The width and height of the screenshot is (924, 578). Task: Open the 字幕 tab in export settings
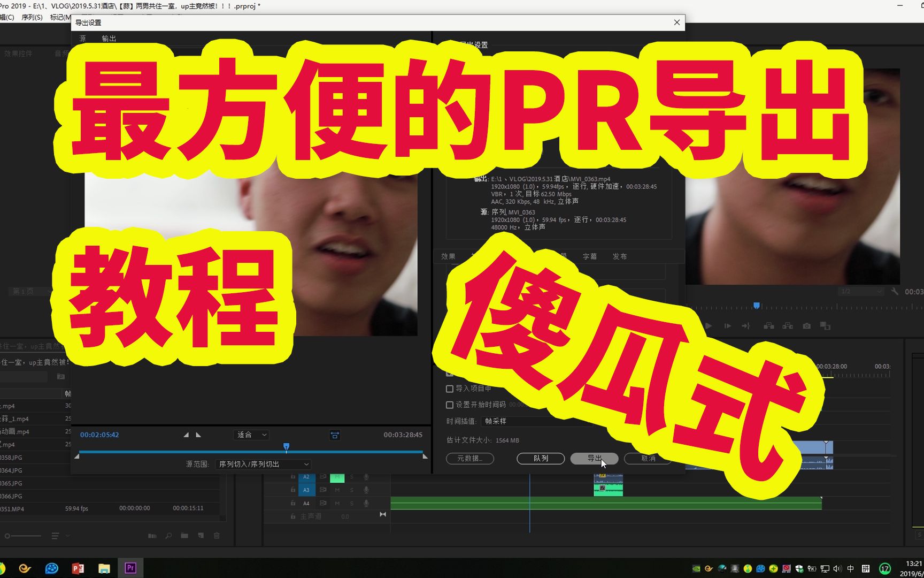(590, 256)
